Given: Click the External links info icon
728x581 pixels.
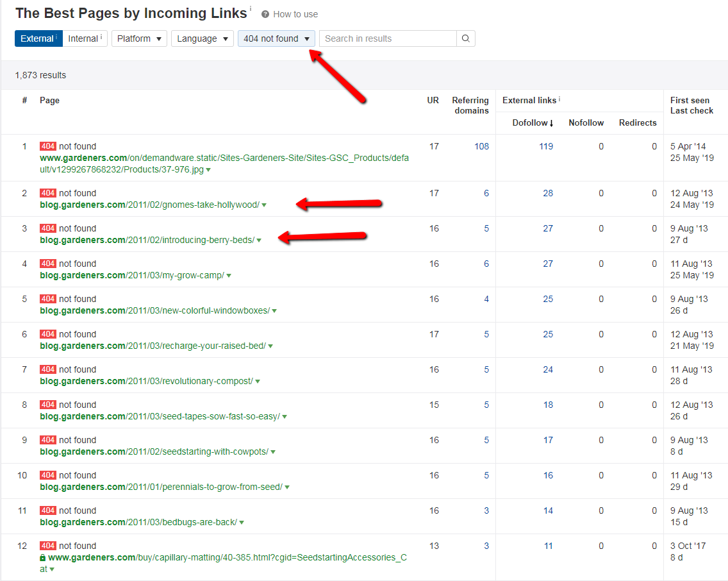Looking at the screenshot, I should [559, 99].
